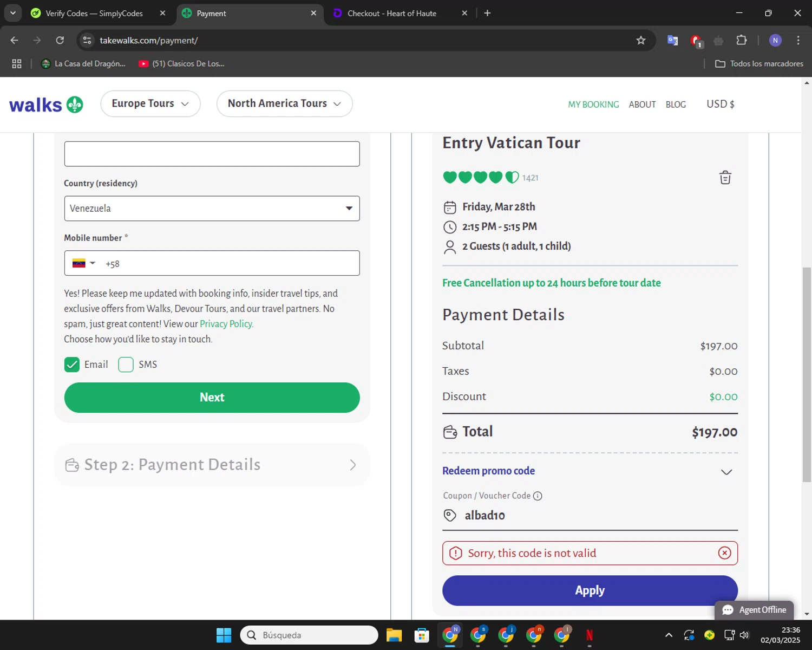Go back to previous page
Image resolution: width=812 pixels, height=650 pixels.
click(15, 40)
